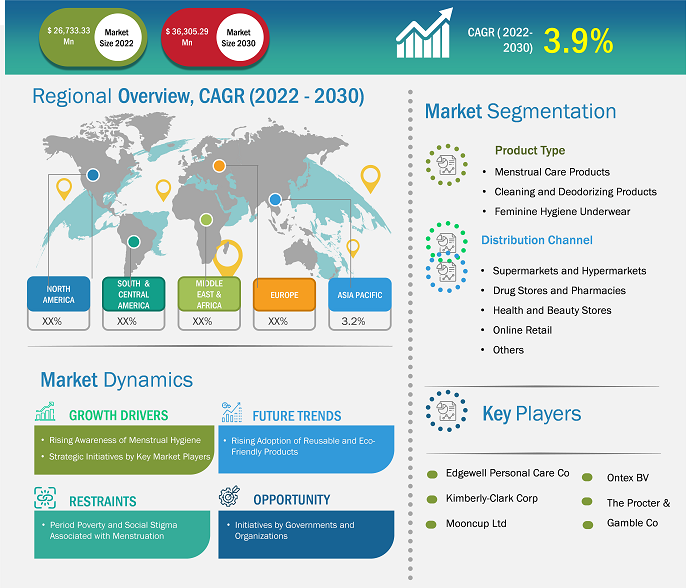
Task: Click Edgewell Personal Care Co entry
Action: [x=507, y=473]
